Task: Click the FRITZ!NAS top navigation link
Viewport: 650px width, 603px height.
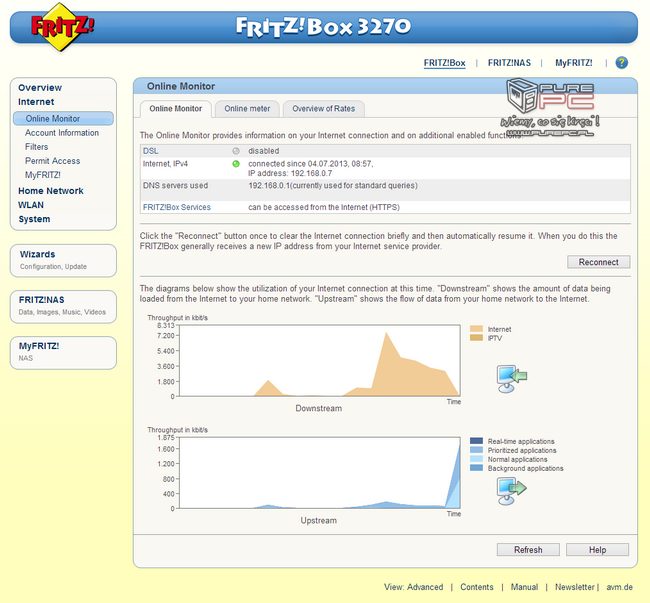Action: click(509, 63)
